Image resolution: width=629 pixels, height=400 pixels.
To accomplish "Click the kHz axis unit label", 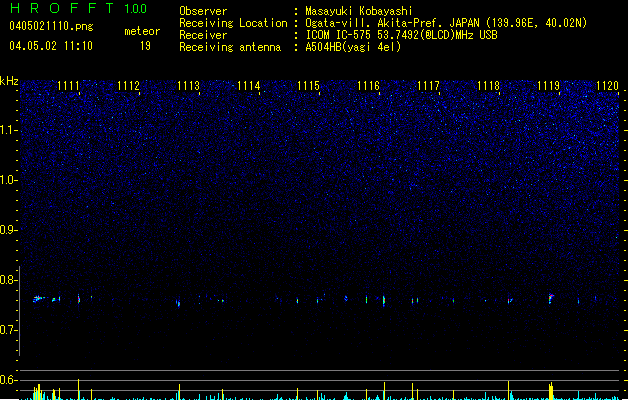I will [x=9, y=81].
